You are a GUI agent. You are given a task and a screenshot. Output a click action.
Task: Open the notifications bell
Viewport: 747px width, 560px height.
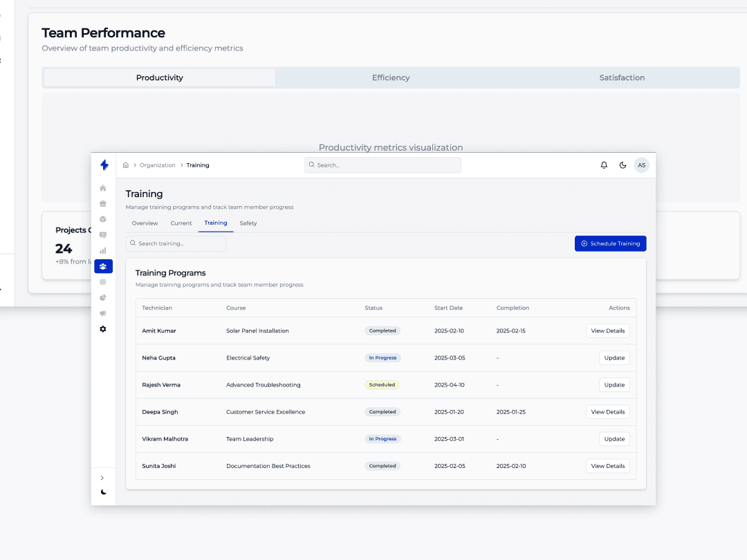[x=604, y=165]
